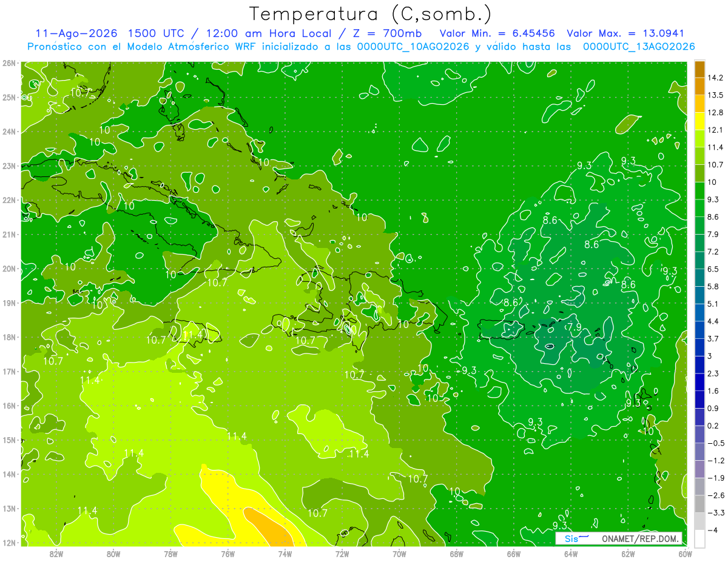The height and width of the screenshot is (562, 728).
Task: Click the '66W' longitude axis label
Action: coord(514,554)
